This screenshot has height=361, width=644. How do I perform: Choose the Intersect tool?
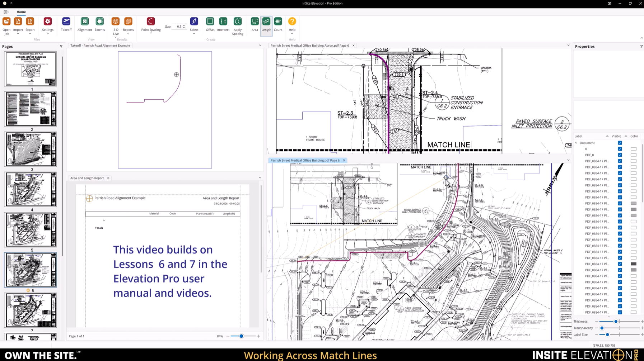[223, 22]
